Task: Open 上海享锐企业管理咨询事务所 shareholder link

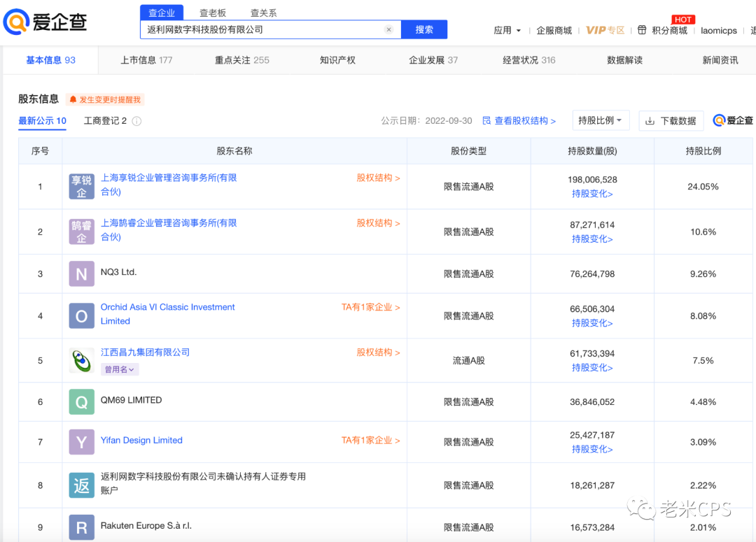Action: 169,185
